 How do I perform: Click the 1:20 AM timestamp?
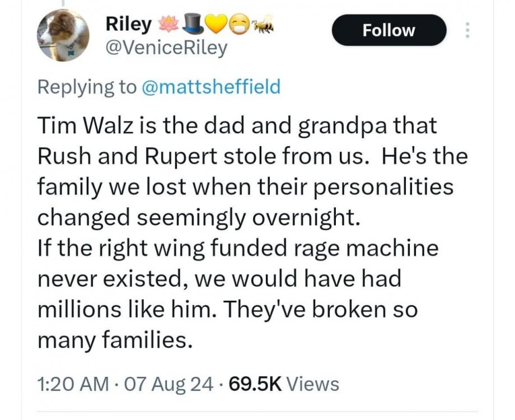tap(73, 384)
